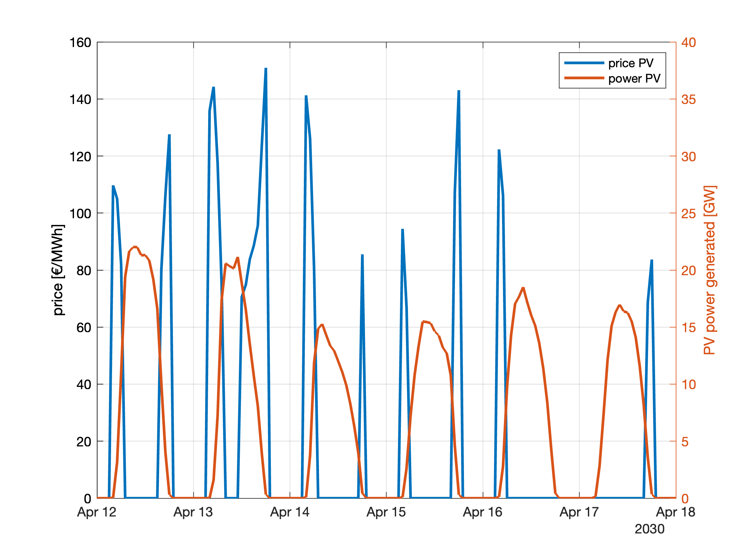The width and height of the screenshot is (747, 560).
Task: Click the right axis value '20'
Action: (x=689, y=270)
